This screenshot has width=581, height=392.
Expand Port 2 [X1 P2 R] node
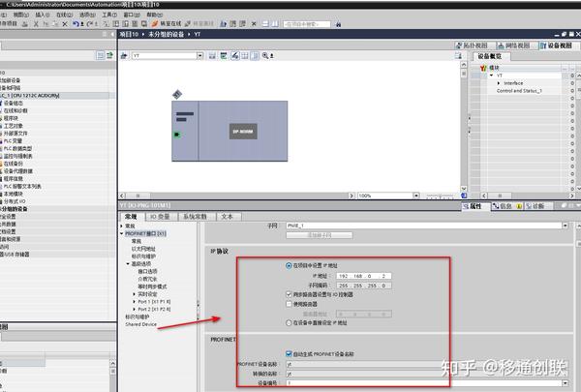135,309
